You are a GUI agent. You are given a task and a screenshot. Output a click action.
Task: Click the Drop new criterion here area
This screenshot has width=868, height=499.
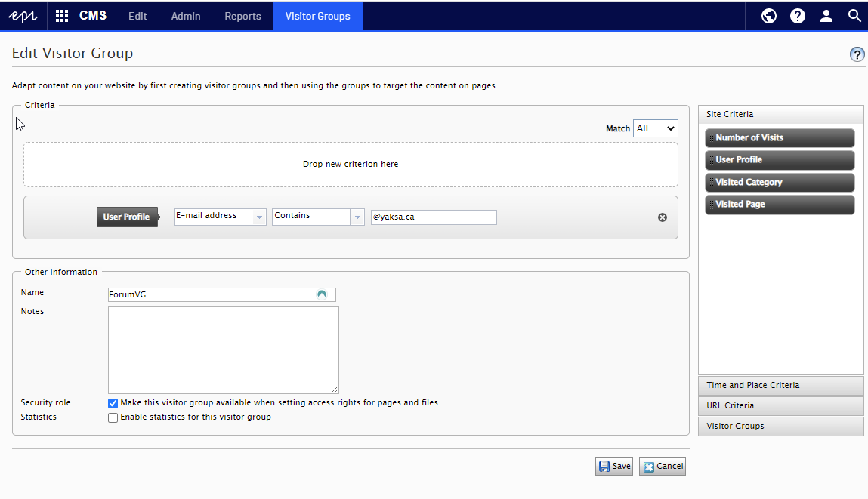click(x=351, y=165)
